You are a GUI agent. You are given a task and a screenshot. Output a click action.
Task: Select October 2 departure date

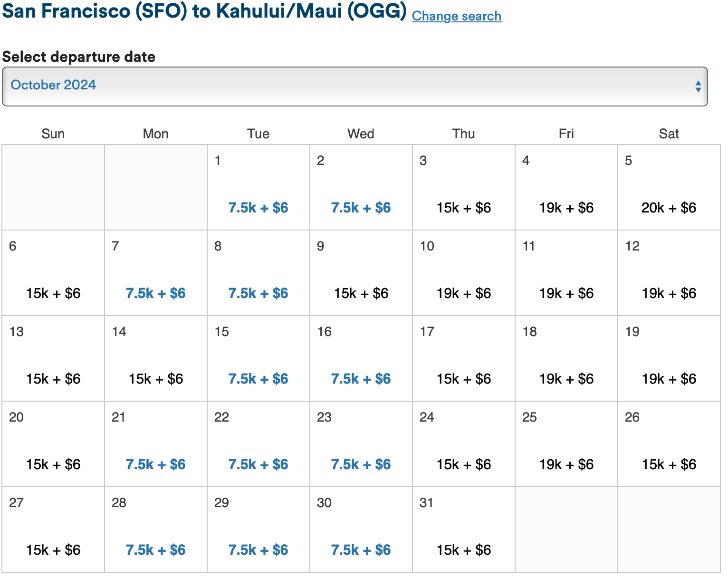pyautogui.click(x=361, y=208)
